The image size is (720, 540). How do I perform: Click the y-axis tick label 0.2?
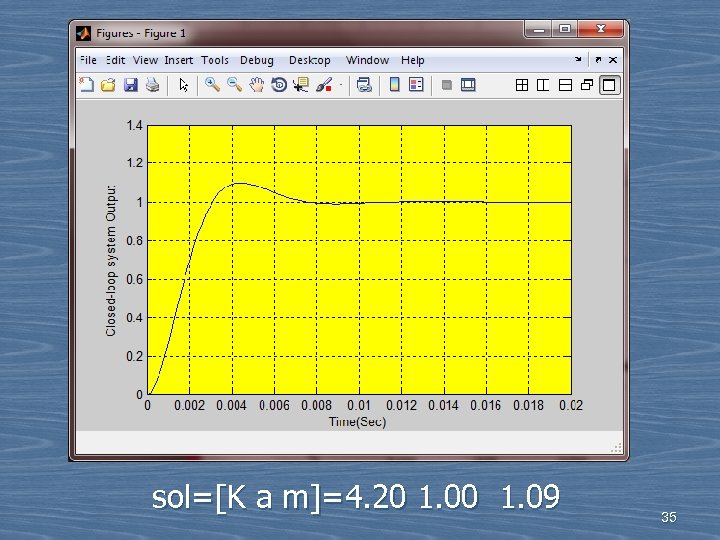[135, 356]
